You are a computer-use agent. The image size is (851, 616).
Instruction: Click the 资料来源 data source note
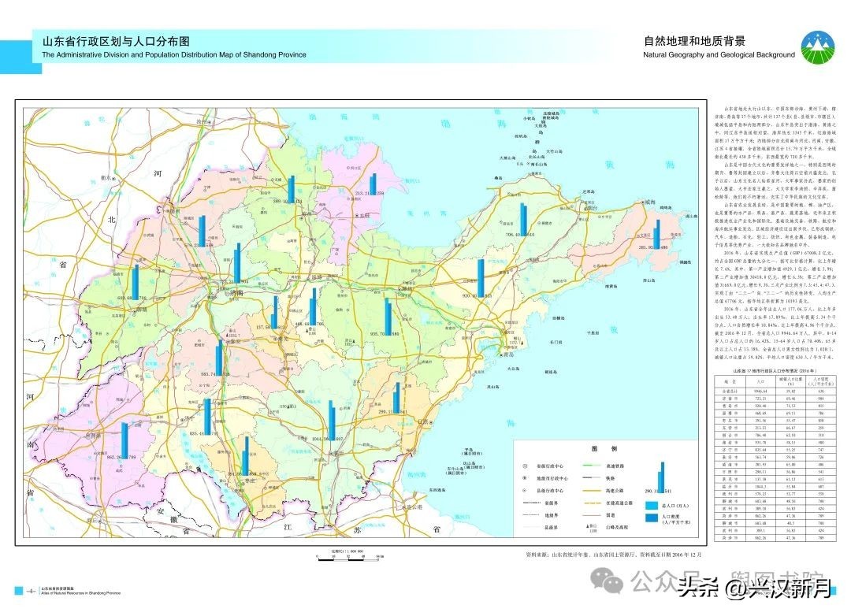pyautogui.click(x=616, y=555)
